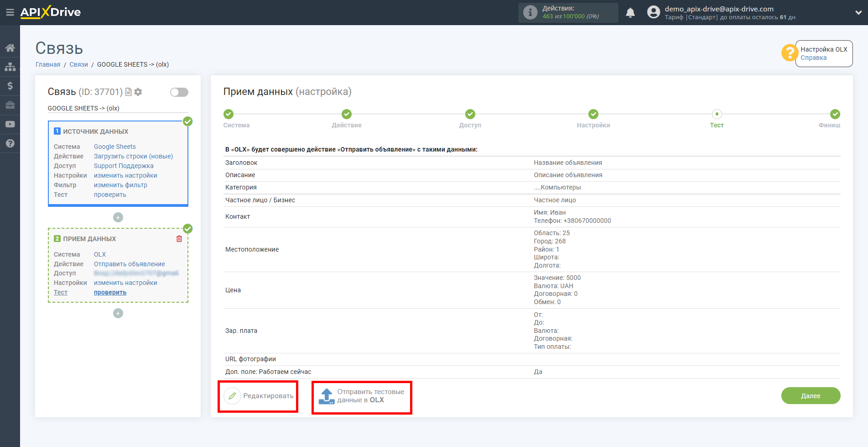This screenshot has height=447, width=868.
Task: Click the account email demo_apix-drive@apix-drive.com
Action: click(x=719, y=9)
